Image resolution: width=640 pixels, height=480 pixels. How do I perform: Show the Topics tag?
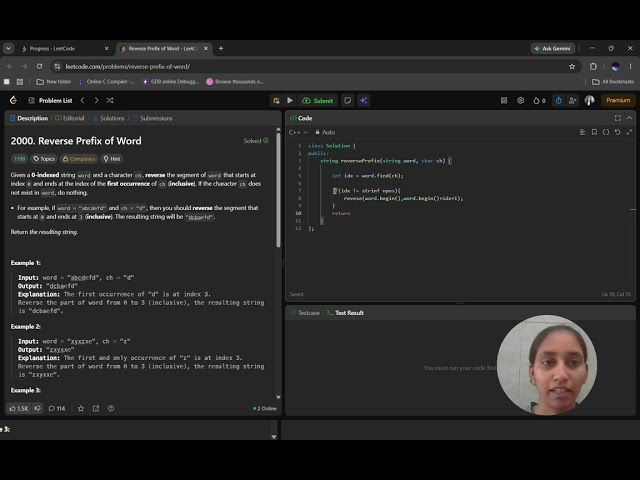(x=44, y=159)
